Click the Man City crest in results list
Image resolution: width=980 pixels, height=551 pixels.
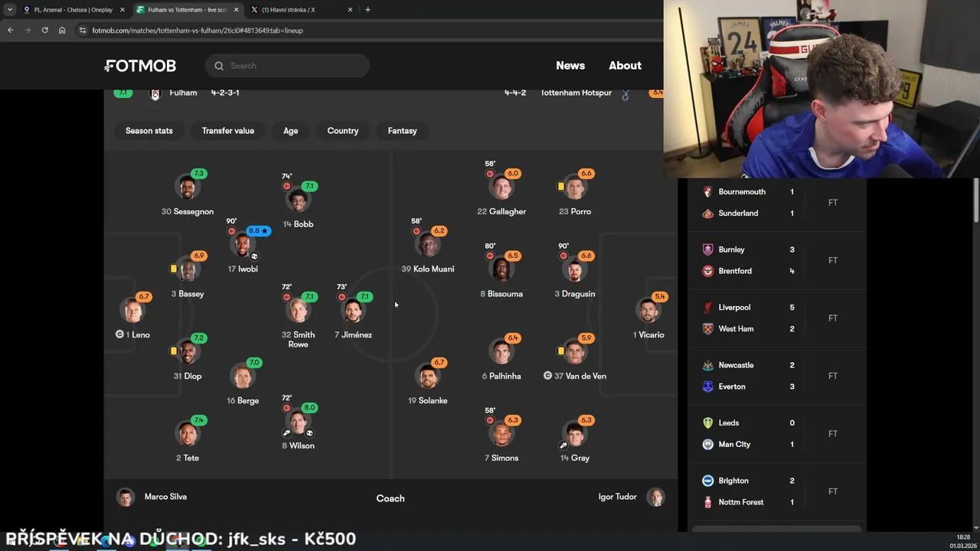707,445
